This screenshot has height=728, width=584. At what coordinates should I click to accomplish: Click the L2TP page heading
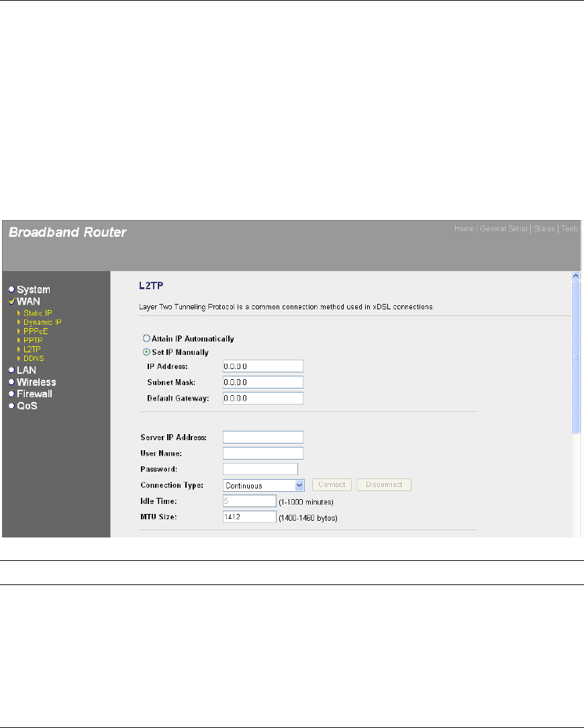tap(151, 286)
